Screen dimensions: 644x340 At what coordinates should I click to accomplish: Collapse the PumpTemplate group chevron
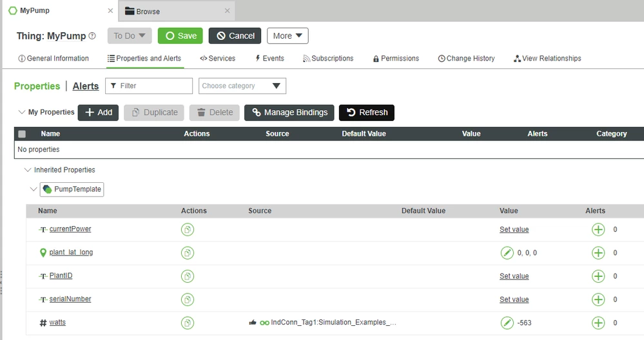[34, 189]
